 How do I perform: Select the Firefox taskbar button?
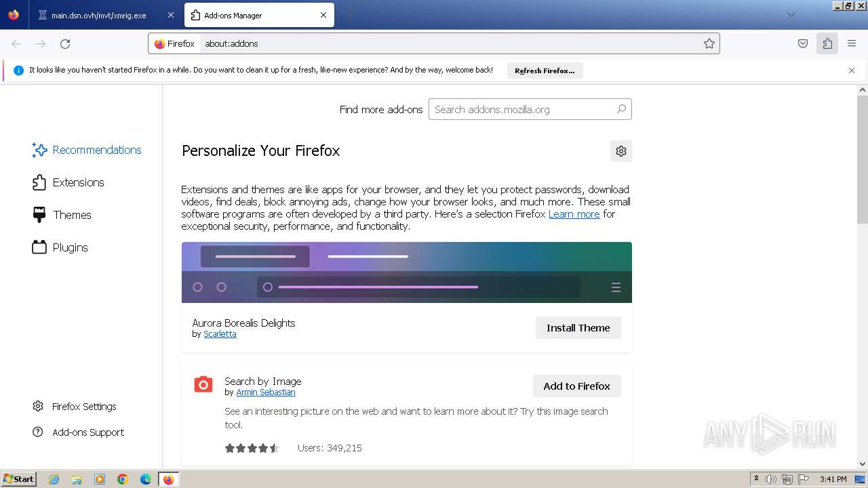tap(168, 479)
